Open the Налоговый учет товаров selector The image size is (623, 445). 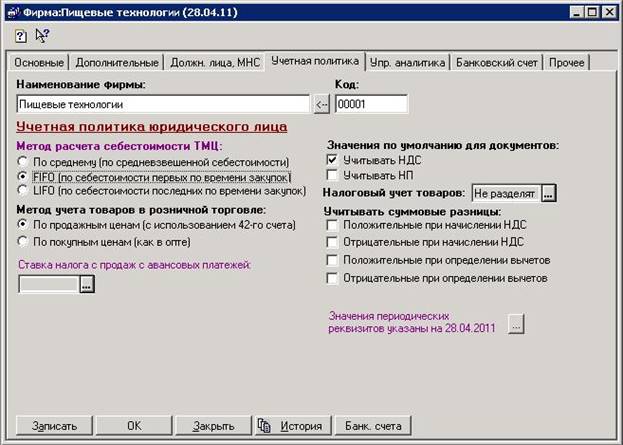point(548,193)
